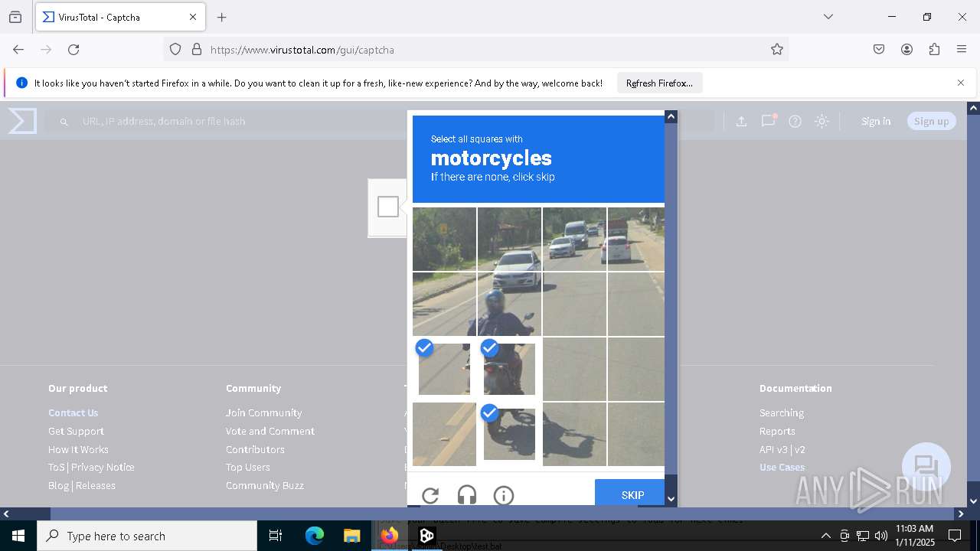Select the VirusTotal - Captcha tab

[120, 17]
